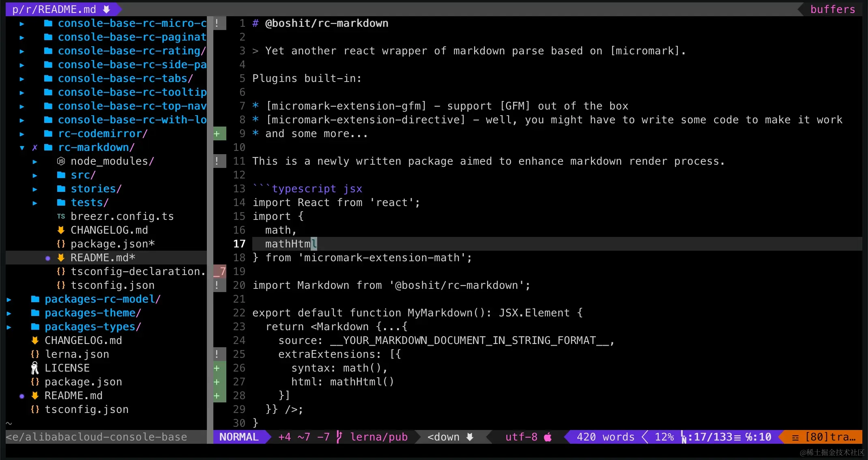Click the 12% scroll progress indicator
Viewport: 868px width, 460px height.
pyautogui.click(x=664, y=437)
